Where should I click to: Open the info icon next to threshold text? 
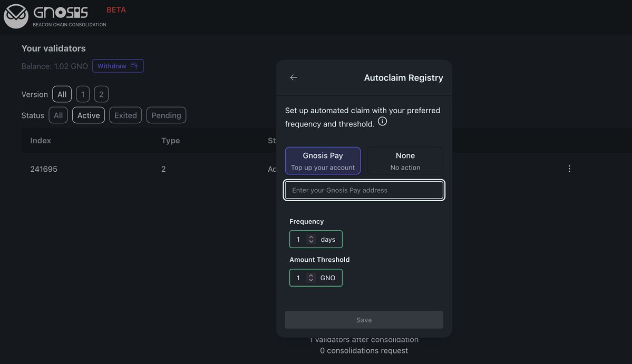[x=382, y=121]
